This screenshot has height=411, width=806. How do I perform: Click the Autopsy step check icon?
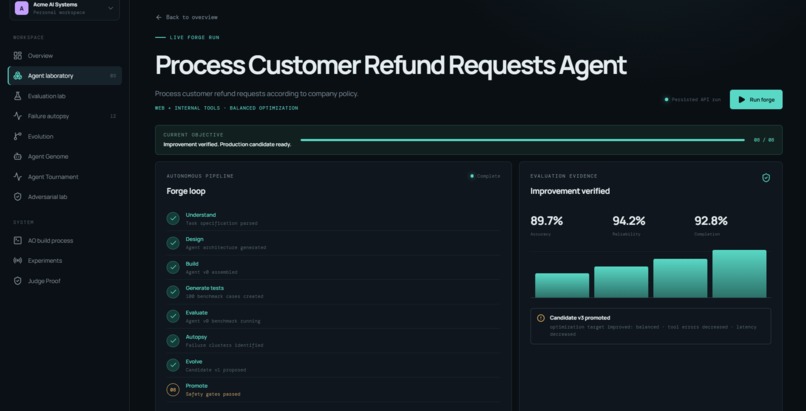pos(173,341)
